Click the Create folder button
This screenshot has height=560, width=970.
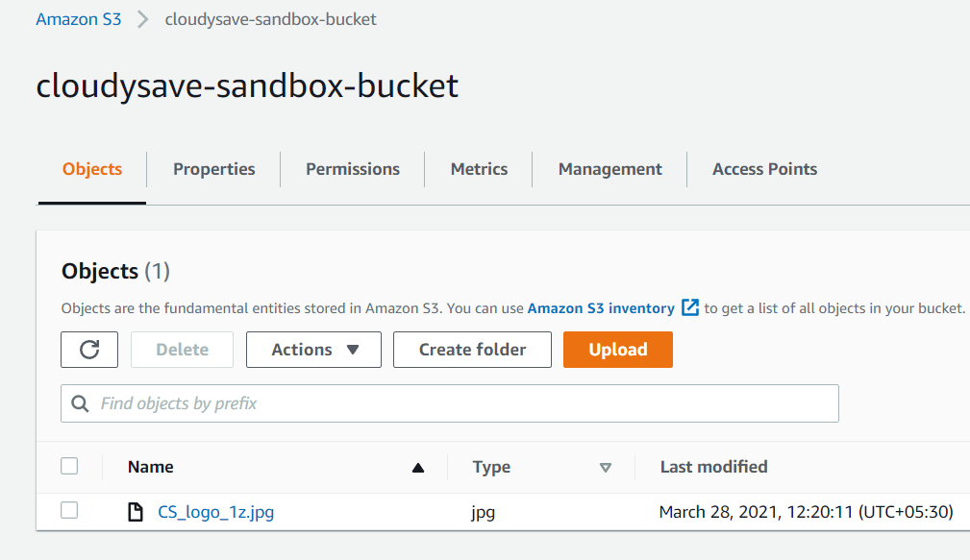coord(473,350)
